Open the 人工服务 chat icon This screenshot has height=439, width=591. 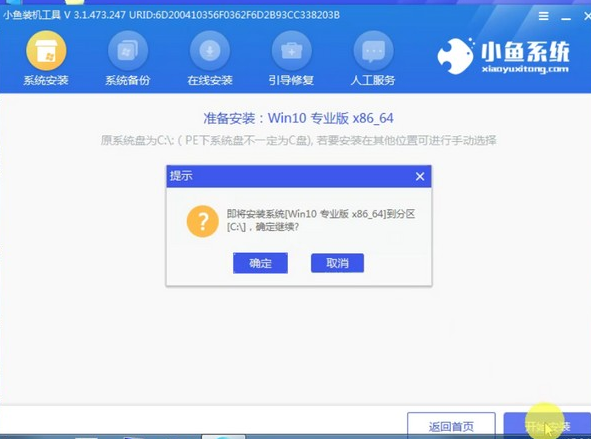coord(373,50)
